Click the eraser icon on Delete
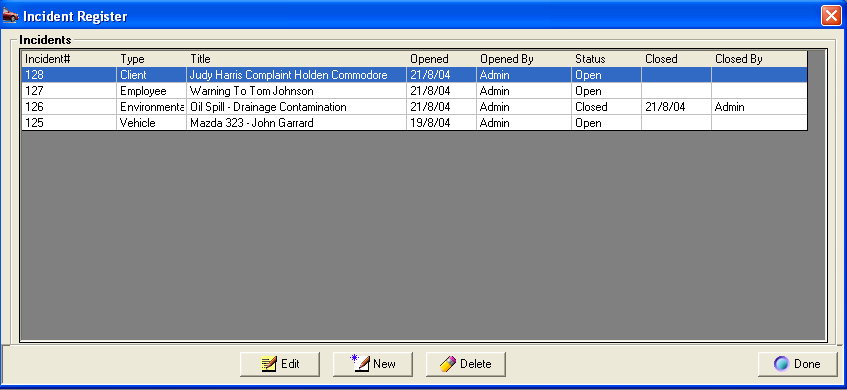This screenshot has width=847, height=390. (x=448, y=364)
